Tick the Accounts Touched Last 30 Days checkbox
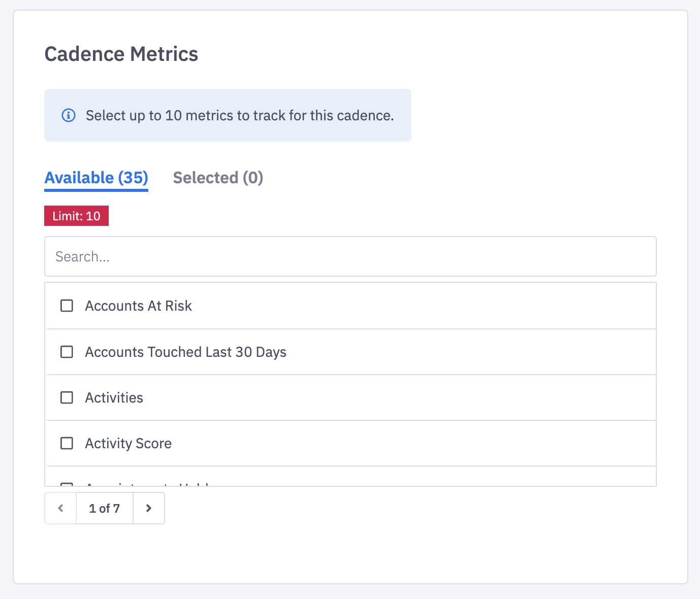The width and height of the screenshot is (700, 599). tap(67, 352)
